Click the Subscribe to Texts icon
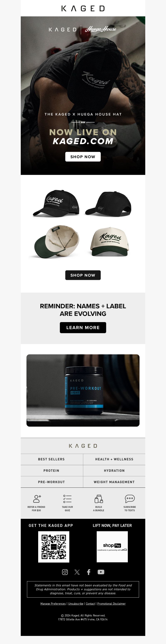The height and width of the screenshot is (644, 166). point(130,499)
